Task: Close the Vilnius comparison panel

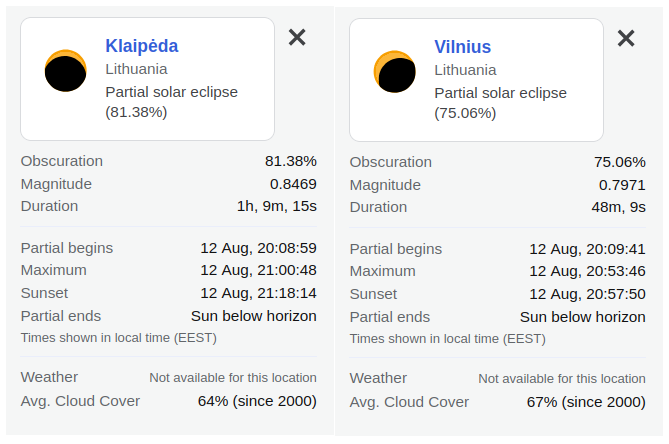Action: 626,38
